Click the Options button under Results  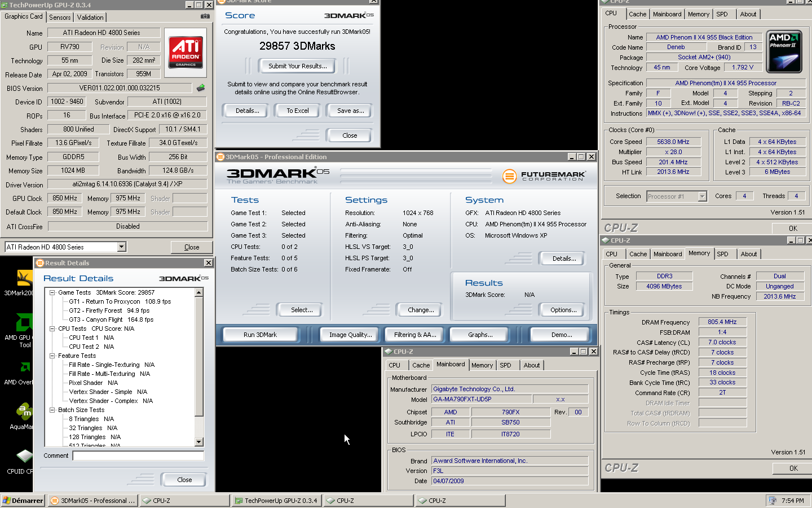(x=563, y=310)
